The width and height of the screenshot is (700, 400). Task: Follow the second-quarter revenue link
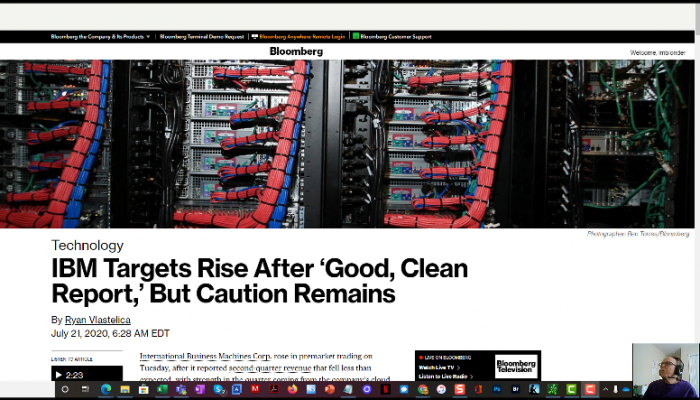click(270, 368)
